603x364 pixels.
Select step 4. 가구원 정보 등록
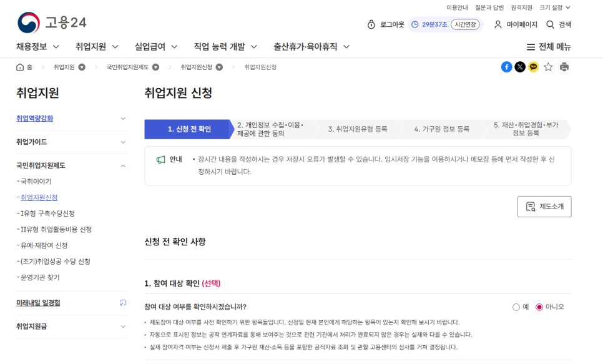coord(441,129)
